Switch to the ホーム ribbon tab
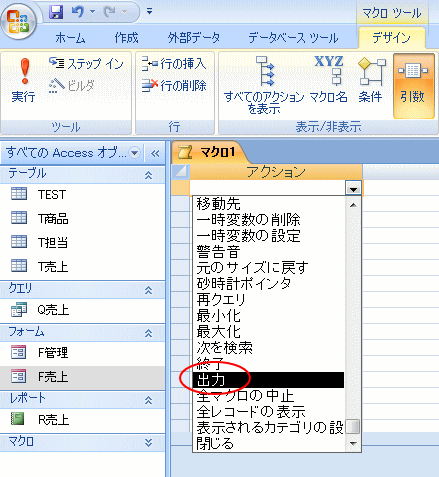Viewport: 439px width, 477px height. (x=70, y=38)
